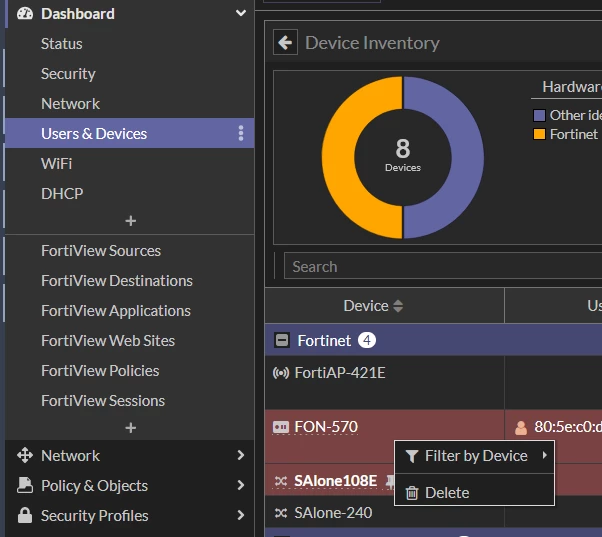602x537 pixels.
Task: Add a dashboard with the plus below DHCP
Action: click(131, 221)
